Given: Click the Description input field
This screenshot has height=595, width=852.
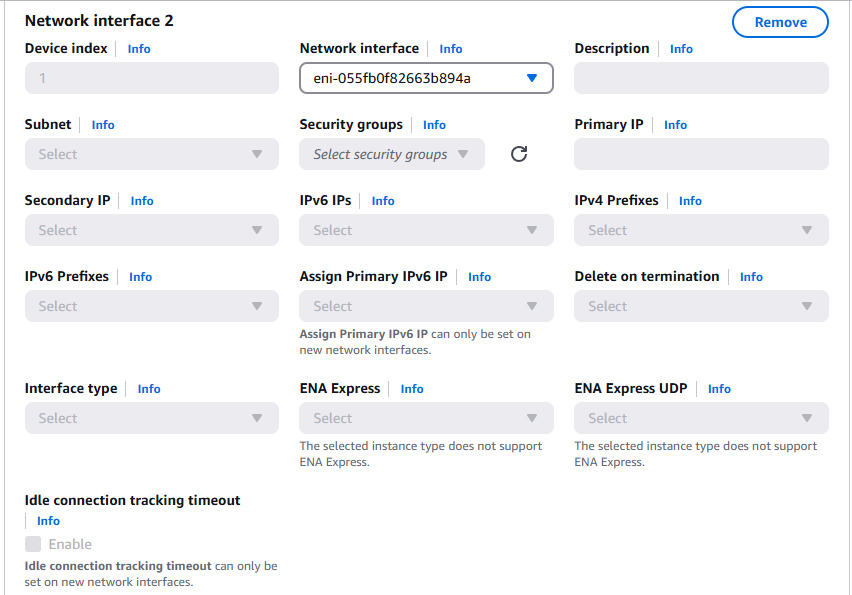Looking at the screenshot, I should point(700,78).
